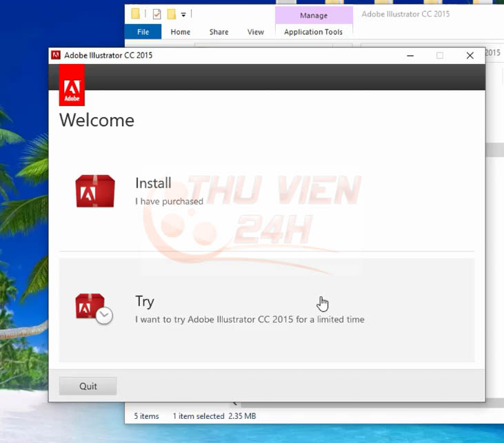Click the folder icon at Explorer title bar
Screen dimensions: 504x443
coord(136,14)
